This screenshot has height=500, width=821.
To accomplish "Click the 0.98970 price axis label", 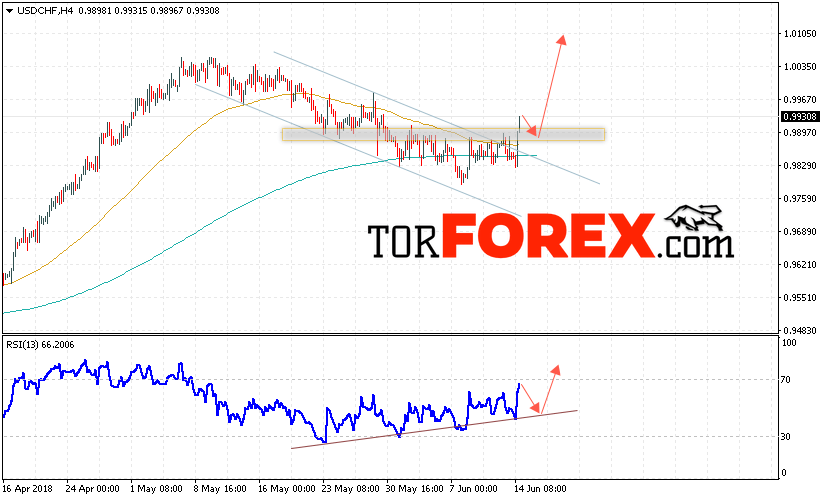I will click(800, 132).
